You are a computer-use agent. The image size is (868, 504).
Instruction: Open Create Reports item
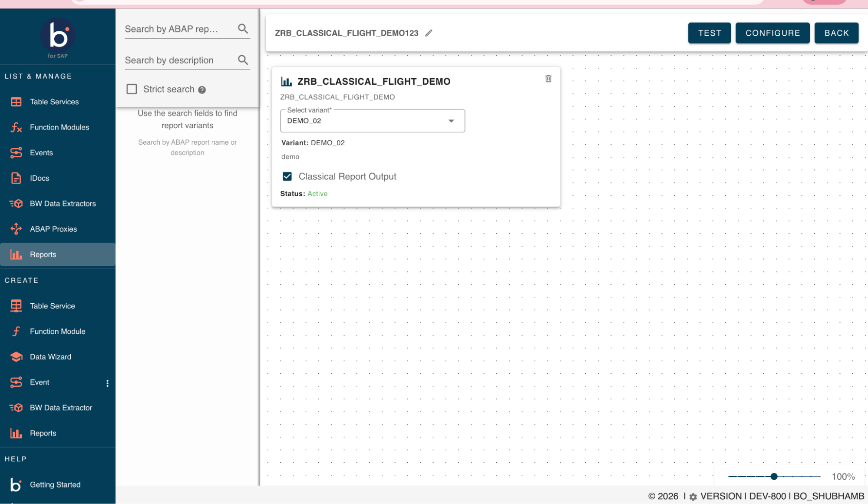pyautogui.click(x=58, y=433)
